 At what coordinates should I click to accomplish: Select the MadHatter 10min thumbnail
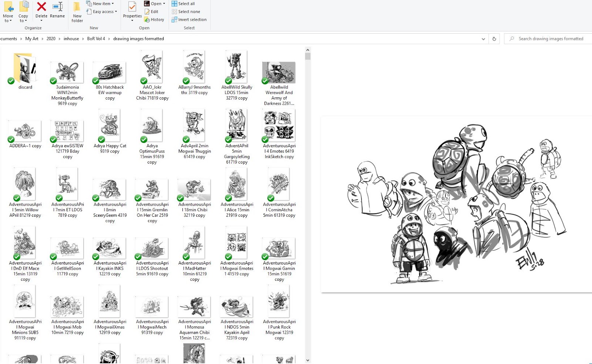pos(194,243)
